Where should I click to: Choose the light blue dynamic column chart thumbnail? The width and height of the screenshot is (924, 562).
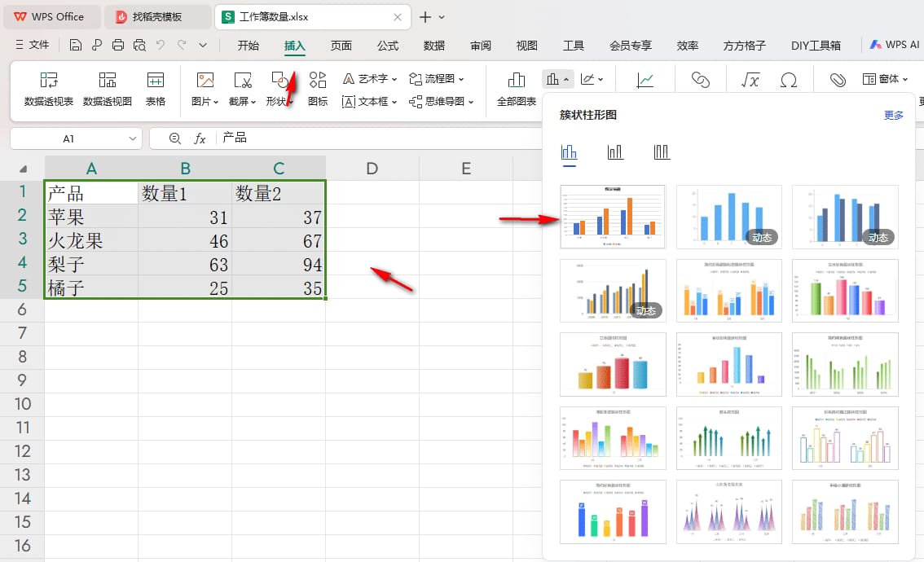[729, 217]
